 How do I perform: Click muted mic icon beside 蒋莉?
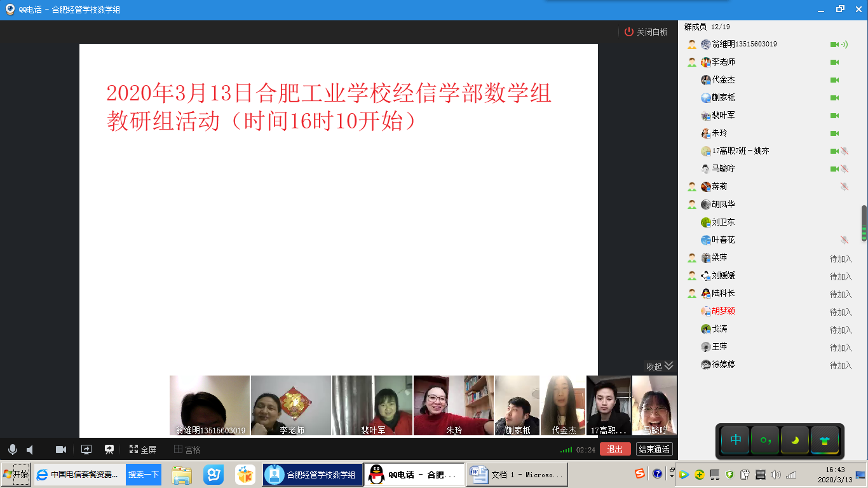tap(844, 187)
